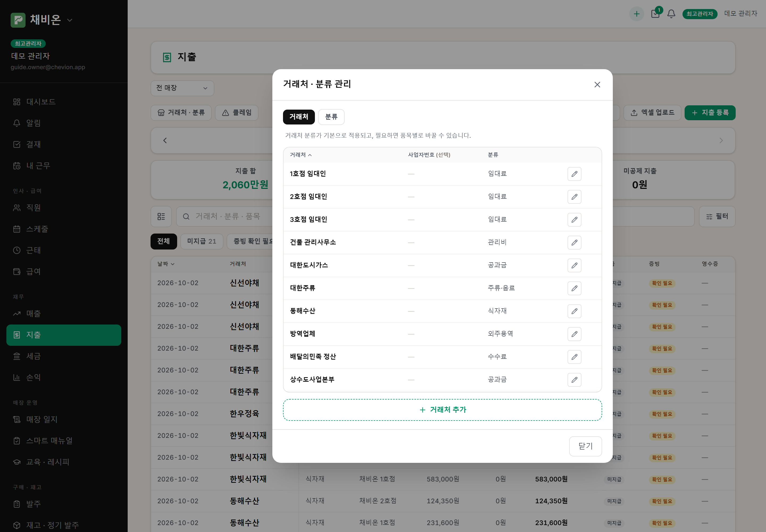Click the 거래처 · 분류 toolbar button
The image size is (766, 532).
(x=181, y=113)
